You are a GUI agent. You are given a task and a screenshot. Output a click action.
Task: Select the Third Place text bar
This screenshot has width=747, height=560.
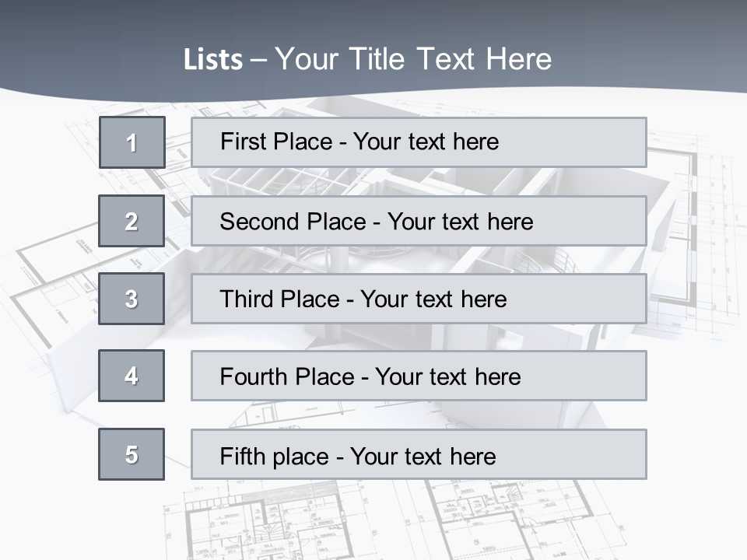(x=419, y=299)
